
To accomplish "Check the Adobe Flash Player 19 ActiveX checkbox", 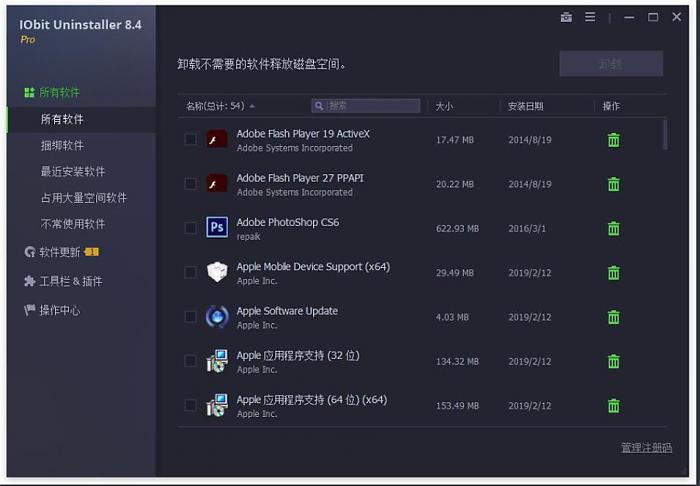I will click(x=190, y=140).
